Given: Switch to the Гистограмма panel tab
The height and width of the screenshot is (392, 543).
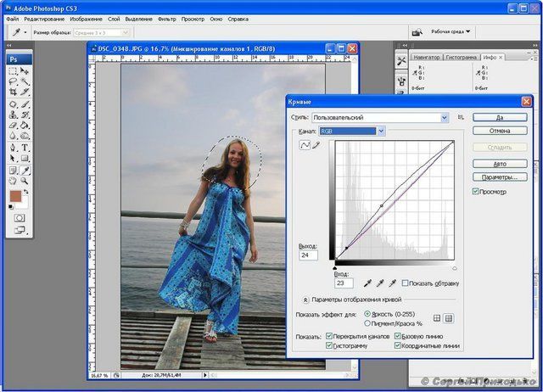Looking at the screenshot, I should (x=462, y=56).
